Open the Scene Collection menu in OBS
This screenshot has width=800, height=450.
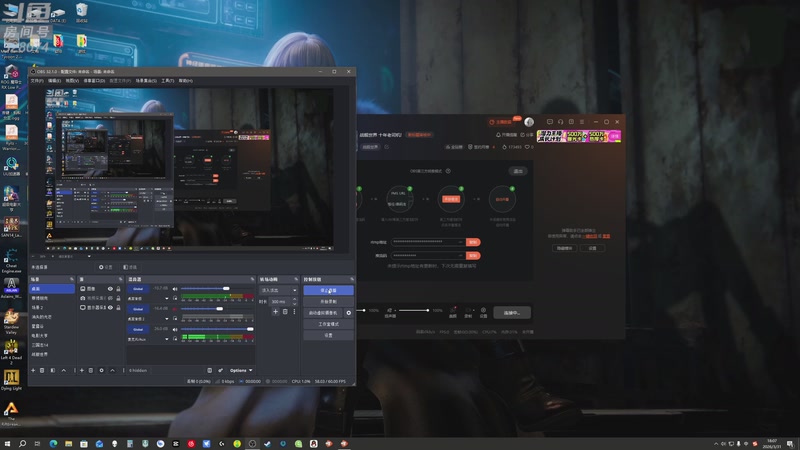[x=146, y=81]
